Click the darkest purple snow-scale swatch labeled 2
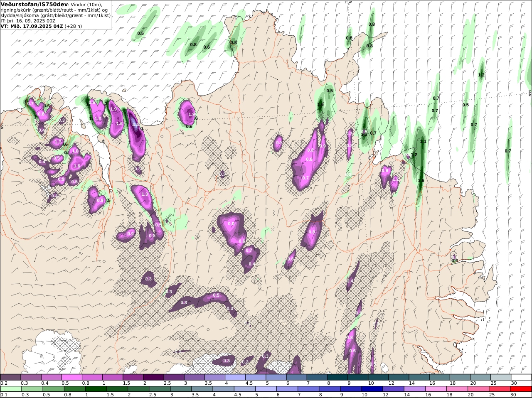The image size is (532, 398). 153,377
